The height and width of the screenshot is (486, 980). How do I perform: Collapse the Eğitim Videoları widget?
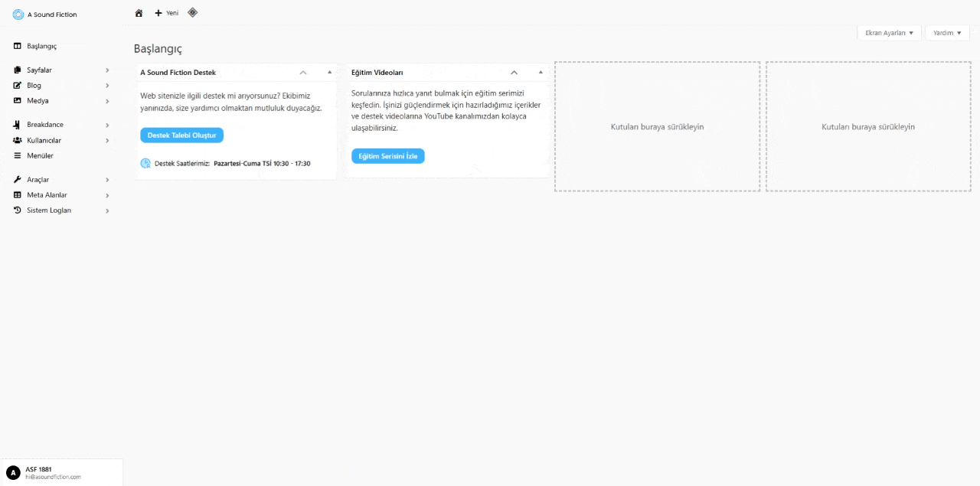[514, 72]
